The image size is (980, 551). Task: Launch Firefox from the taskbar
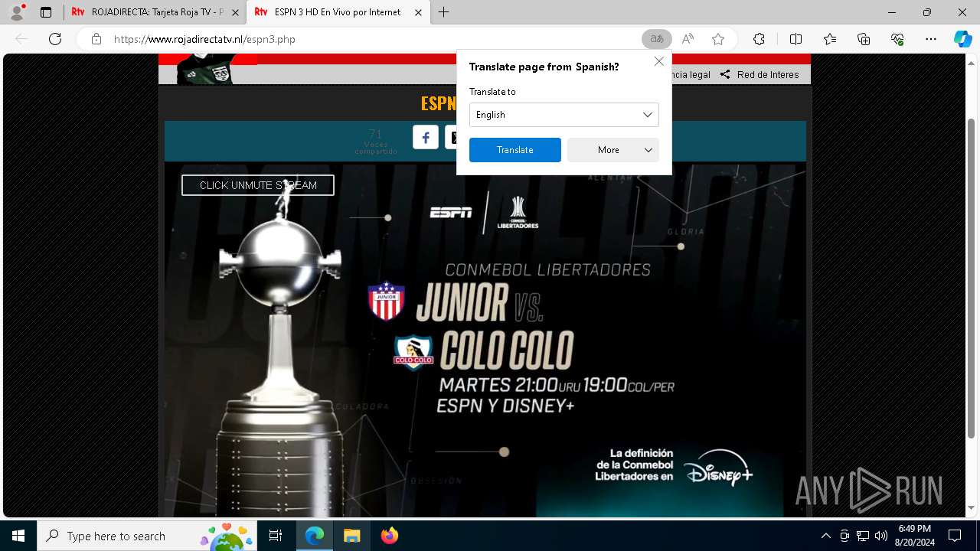(x=390, y=536)
